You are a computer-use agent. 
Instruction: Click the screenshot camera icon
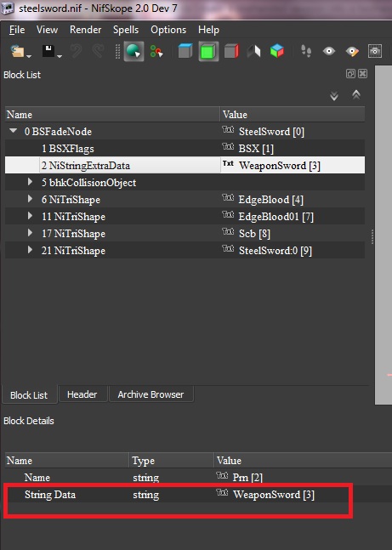point(374,51)
